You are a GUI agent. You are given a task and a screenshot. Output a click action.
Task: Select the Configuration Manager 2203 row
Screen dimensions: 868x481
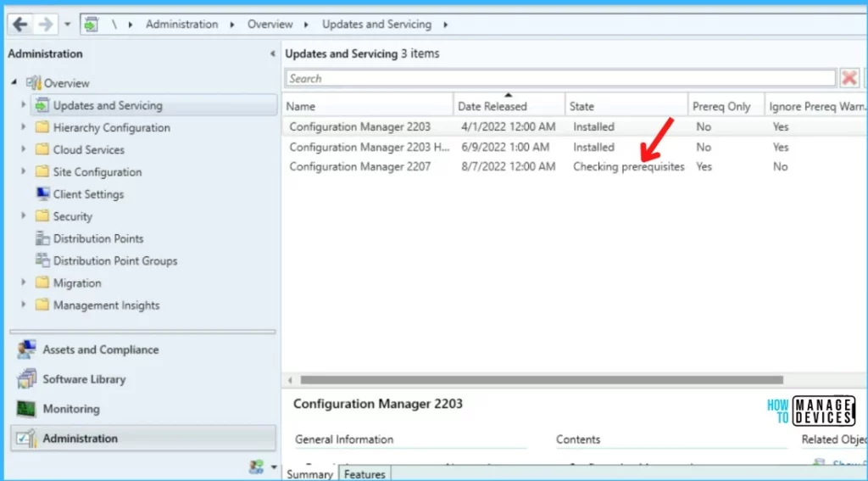[575, 127]
